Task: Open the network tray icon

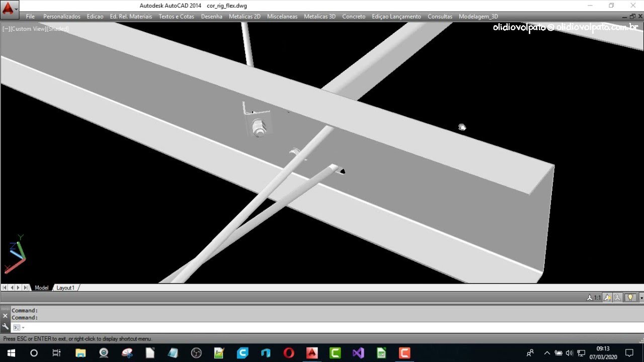Action: [581, 353]
